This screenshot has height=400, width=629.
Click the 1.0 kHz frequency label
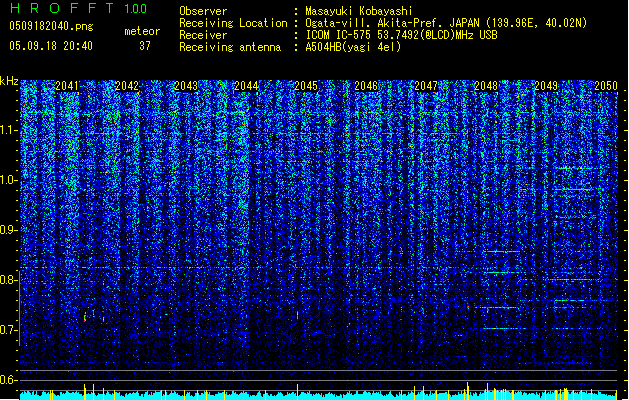click(9, 180)
